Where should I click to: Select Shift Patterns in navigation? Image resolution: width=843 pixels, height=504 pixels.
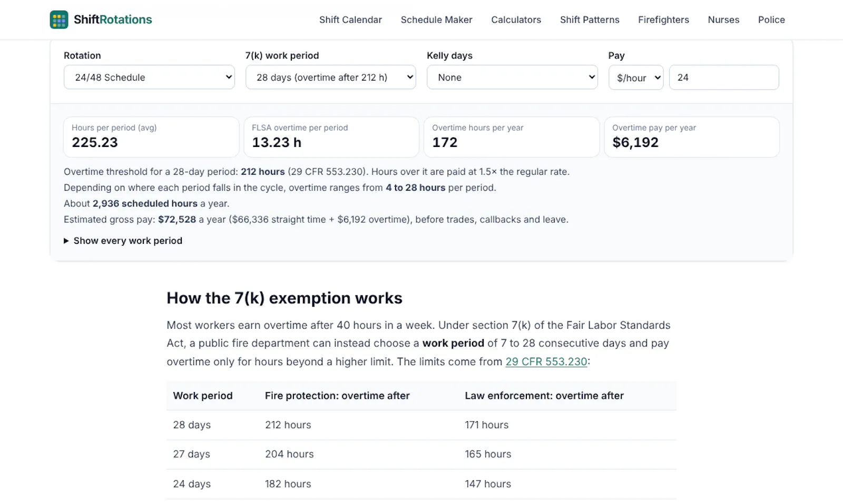tap(590, 19)
